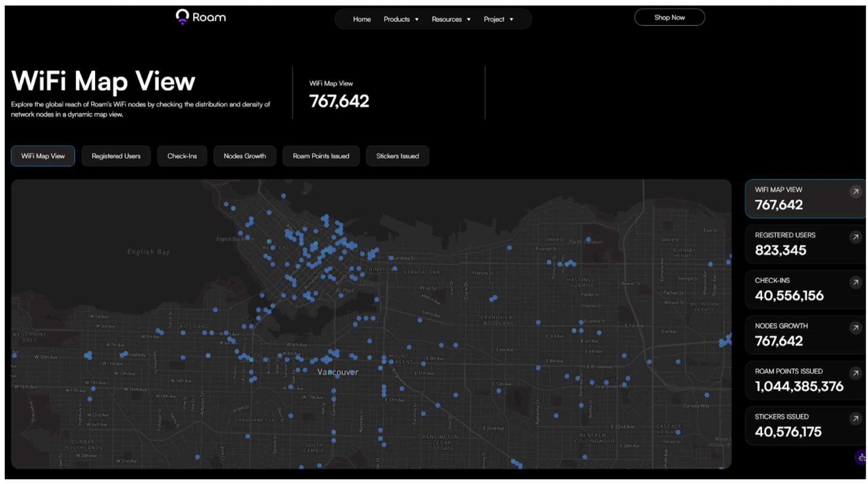This screenshot has height=484, width=868.
Task: Open the WiFi Map View card arrow icon
Action: click(x=855, y=192)
